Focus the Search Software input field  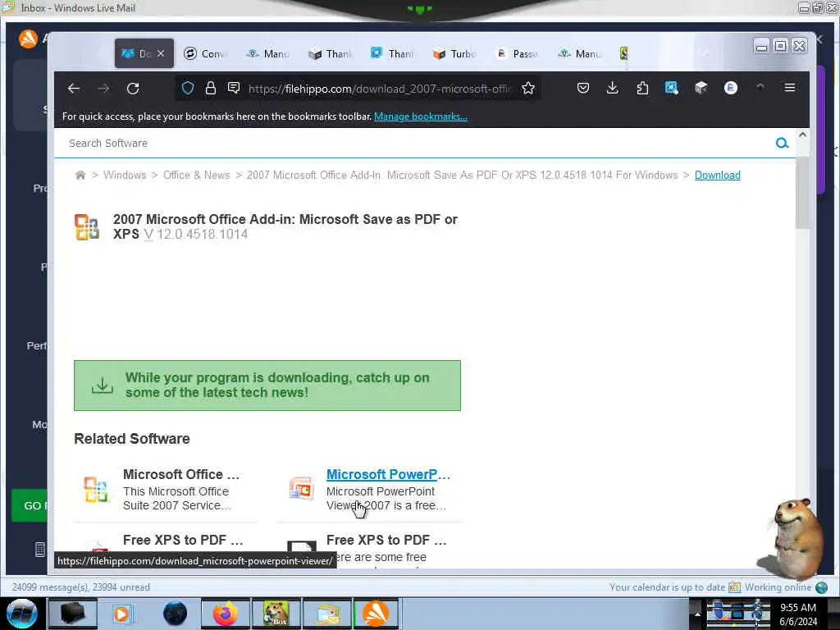tap(418, 143)
